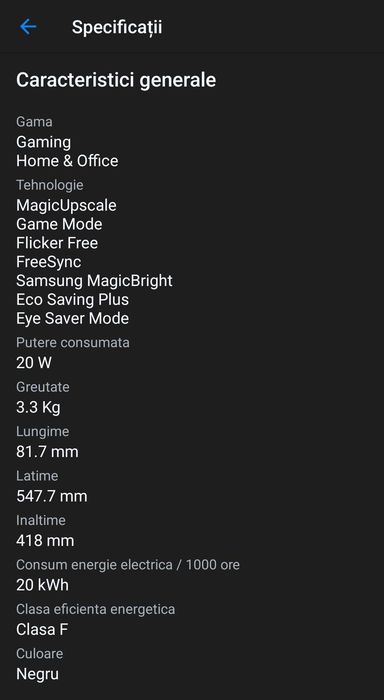
Task: Select the Flicker Free entry
Action: 57,243
